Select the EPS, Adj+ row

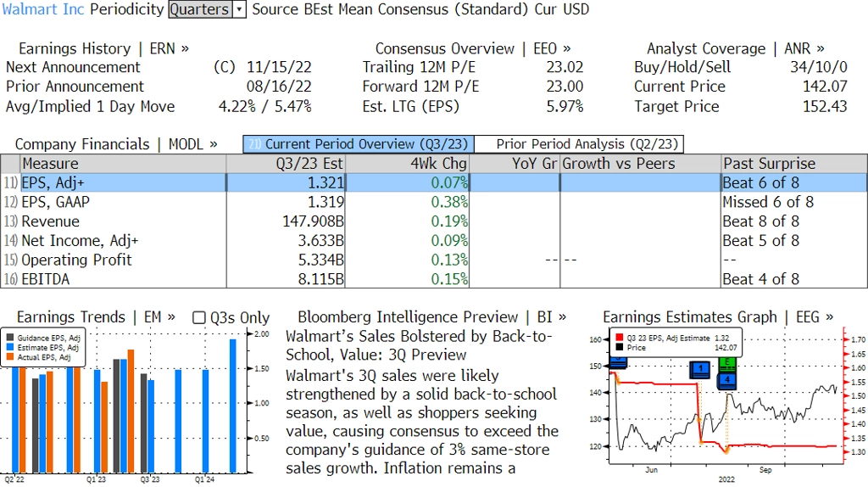434,182
